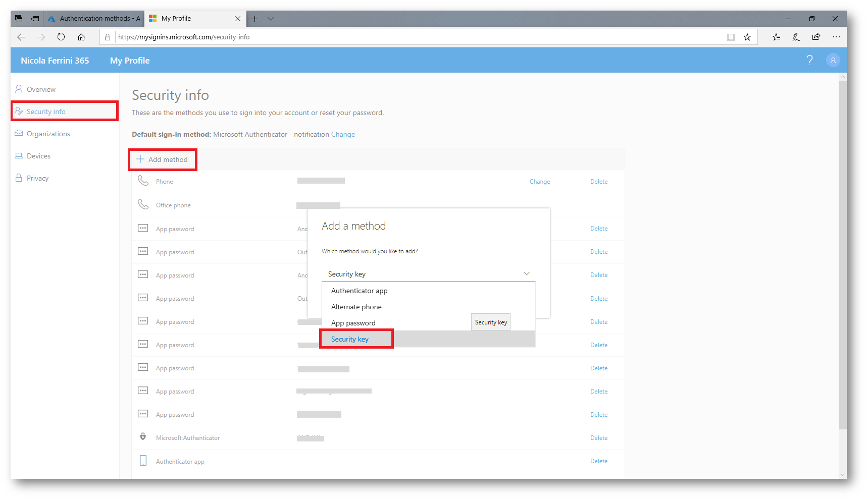Open browser settings and more menu
The image size is (868, 500).
pos(837,37)
